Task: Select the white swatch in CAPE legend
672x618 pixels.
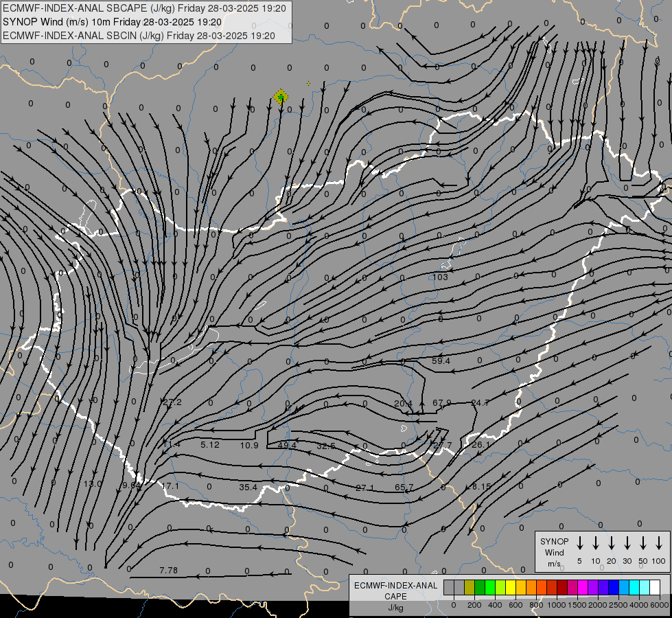Action: pyautogui.click(x=654, y=587)
